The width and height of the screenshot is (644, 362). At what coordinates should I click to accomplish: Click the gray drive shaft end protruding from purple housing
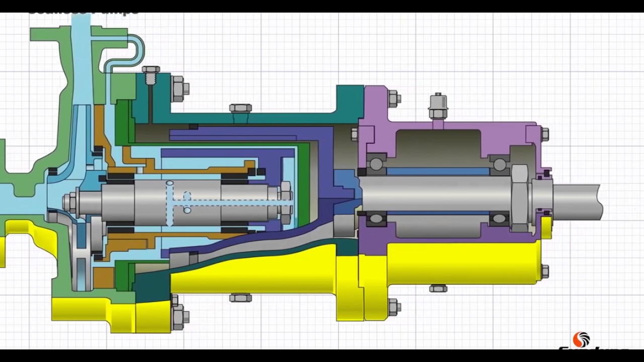click(578, 202)
